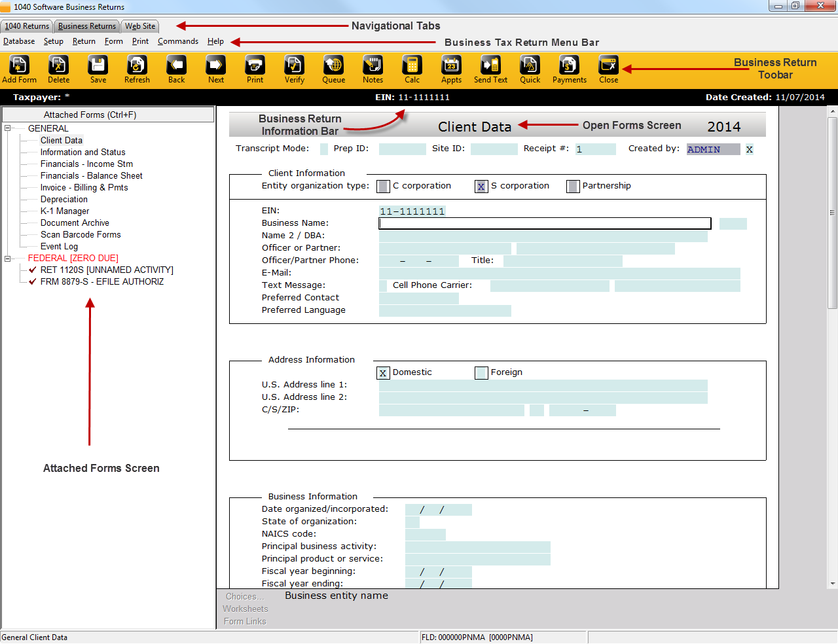Switch to the 1040 Returns tab
This screenshot has height=644, width=838.
pyautogui.click(x=27, y=26)
